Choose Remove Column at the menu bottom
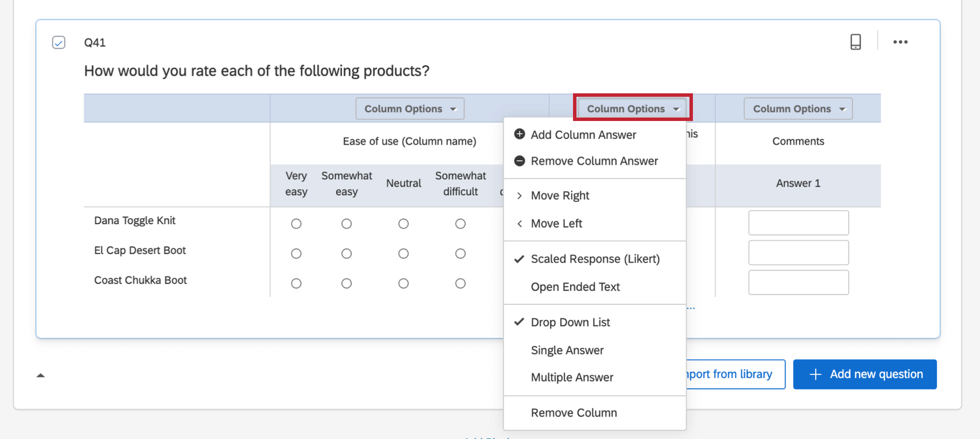 click(x=574, y=413)
